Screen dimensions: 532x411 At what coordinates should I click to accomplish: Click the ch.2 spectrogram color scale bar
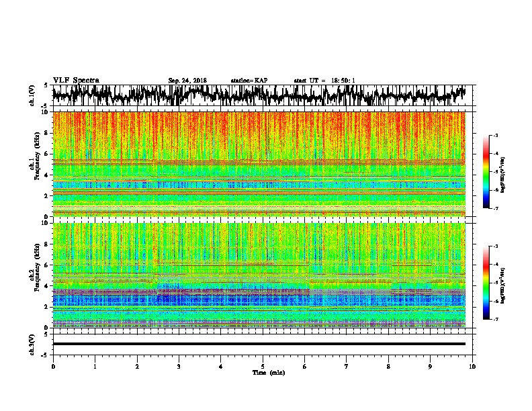coord(486,283)
